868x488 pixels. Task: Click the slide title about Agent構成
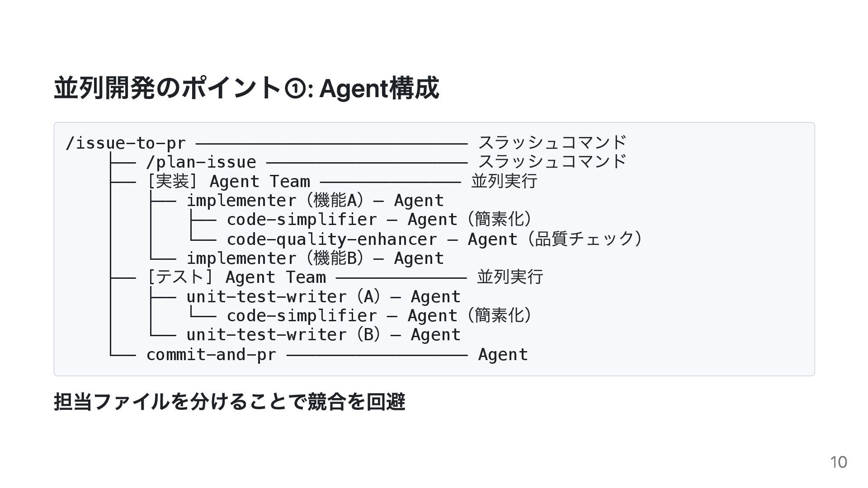tap(246, 88)
